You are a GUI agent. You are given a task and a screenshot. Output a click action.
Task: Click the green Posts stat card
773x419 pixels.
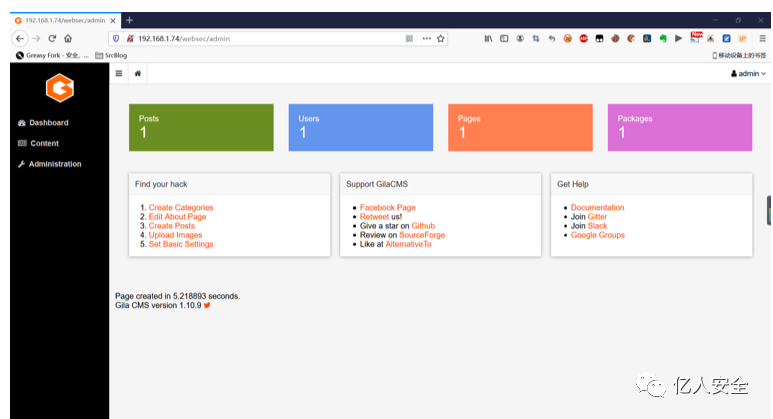(201, 127)
